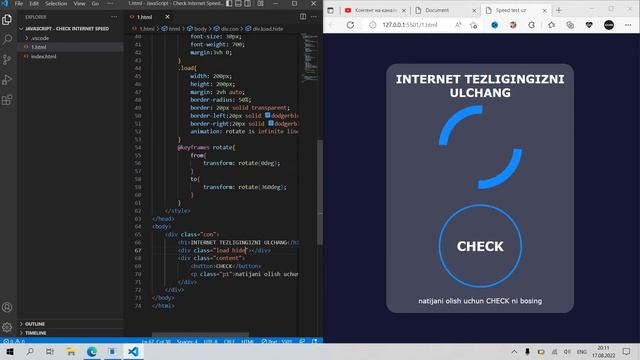The height and width of the screenshot is (360, 640).
Task: Split the VS Code editor to the right
Action: coord(303,17)
